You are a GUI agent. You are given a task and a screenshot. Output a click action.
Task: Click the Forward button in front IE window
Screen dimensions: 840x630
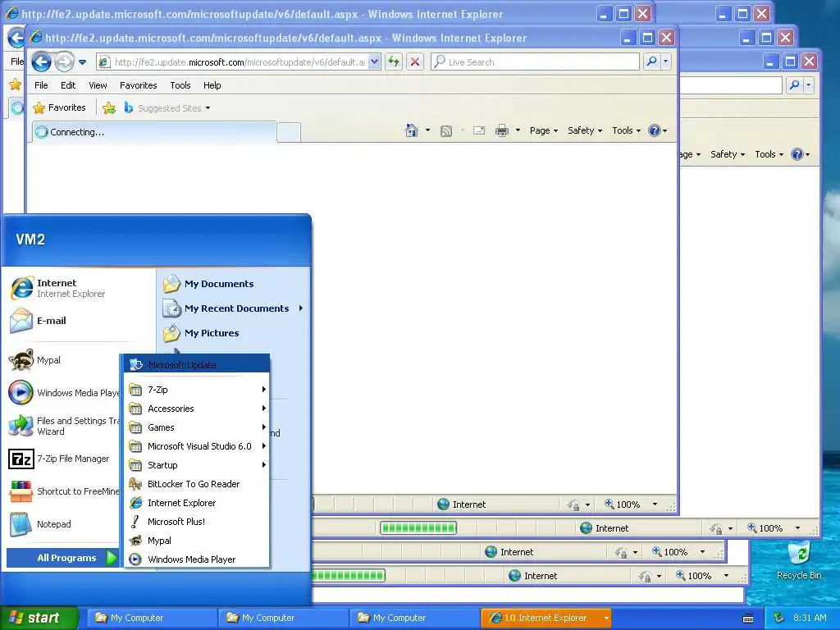(x=64, y=62)
